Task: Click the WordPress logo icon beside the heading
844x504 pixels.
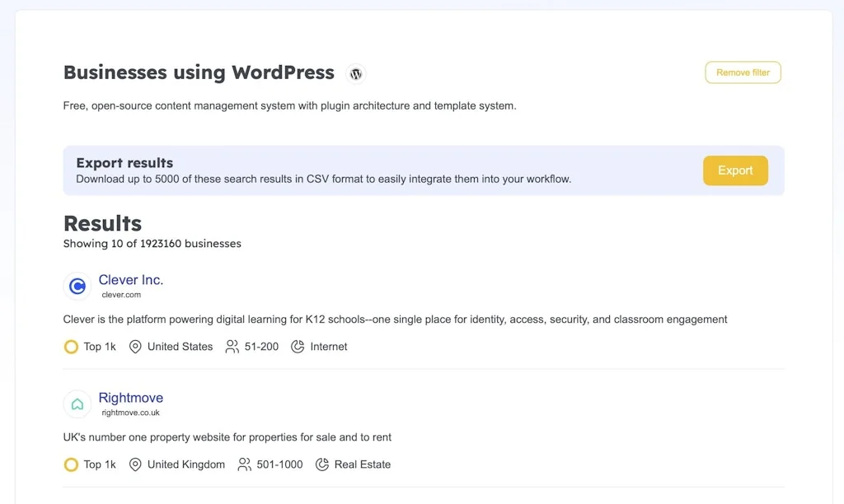Action: [x=355, y=73]
